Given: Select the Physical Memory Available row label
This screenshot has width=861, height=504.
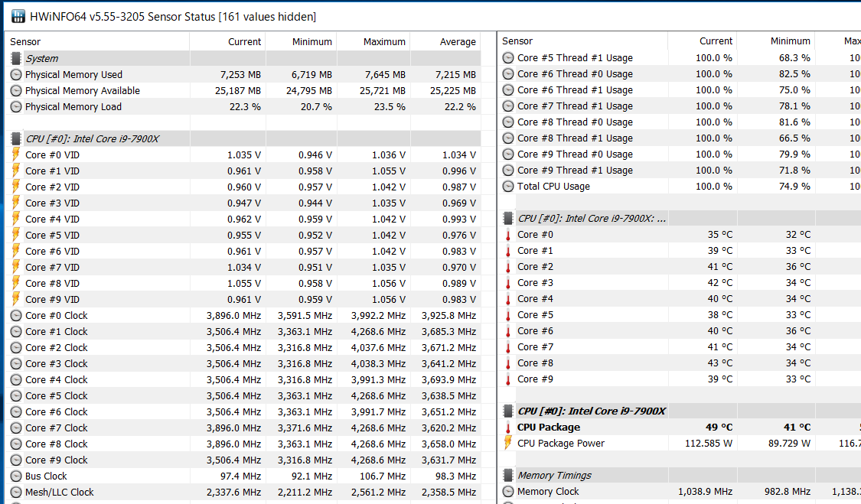Looking at the screenshot, I should [x=83, y=90].
